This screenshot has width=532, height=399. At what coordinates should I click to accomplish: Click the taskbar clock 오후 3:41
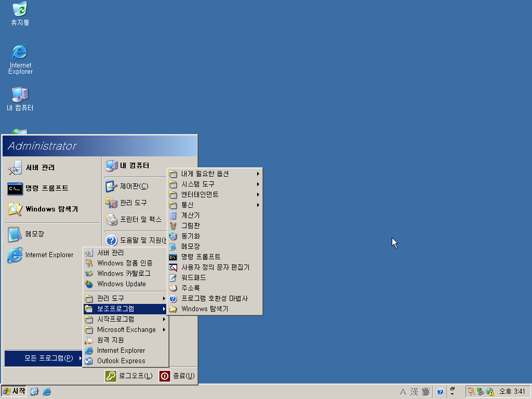[512, 392]
